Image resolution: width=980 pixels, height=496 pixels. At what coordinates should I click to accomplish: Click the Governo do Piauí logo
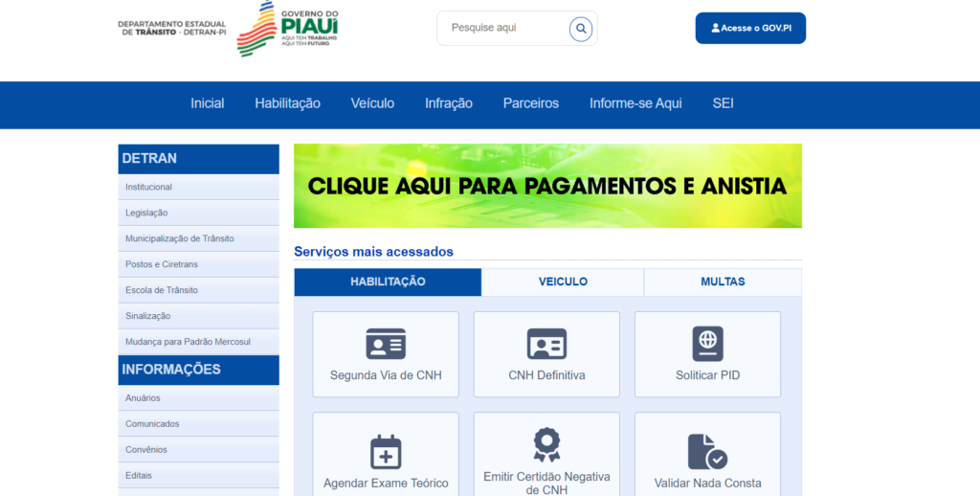287,29
